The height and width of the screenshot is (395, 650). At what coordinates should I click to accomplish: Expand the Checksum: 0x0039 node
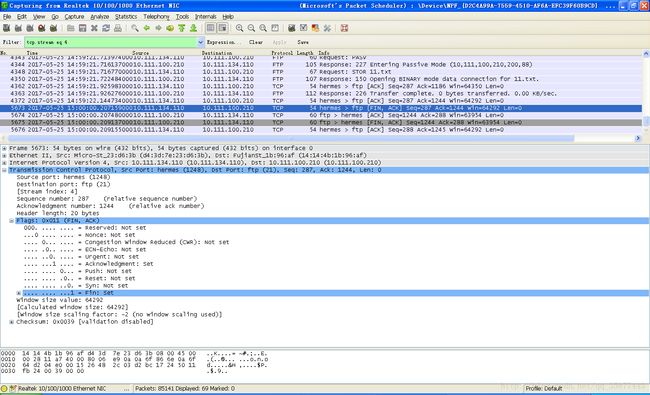click(x=12, y=322)
